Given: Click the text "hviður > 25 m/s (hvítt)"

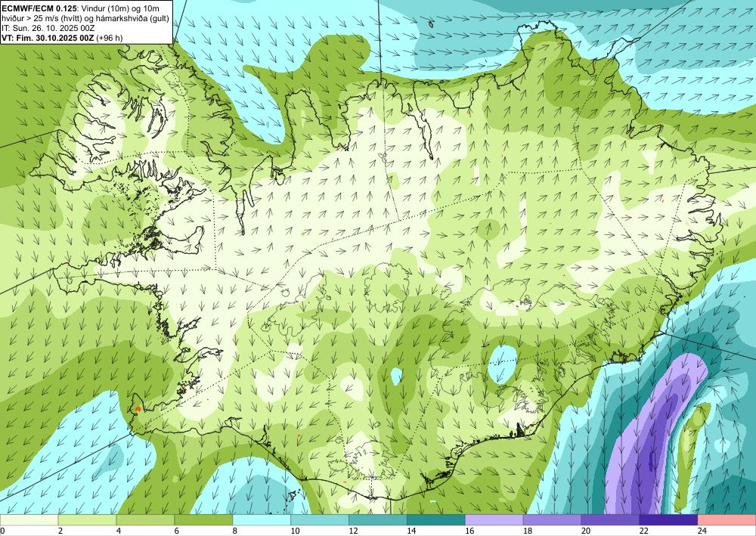Looking at the screenshot, I should tap(41, 18).
